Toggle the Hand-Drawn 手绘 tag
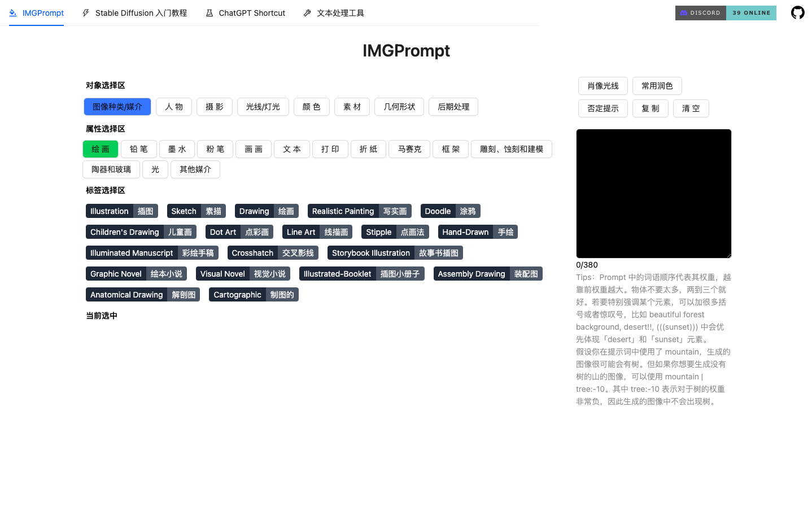The height and width of the screenshot is (507, 812). [x=477, y=231]
